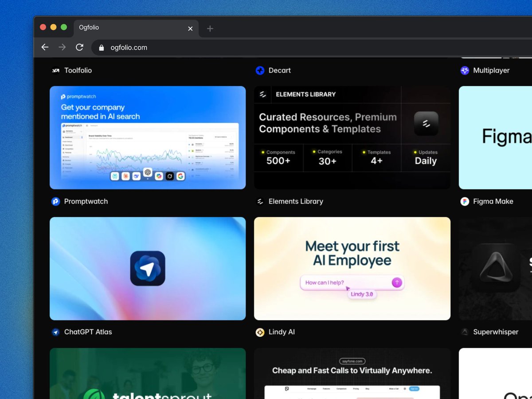The width and height of the screenshot is (532, 399).
Task: Click the Categories 30+ stat
Action: [327, 157]
